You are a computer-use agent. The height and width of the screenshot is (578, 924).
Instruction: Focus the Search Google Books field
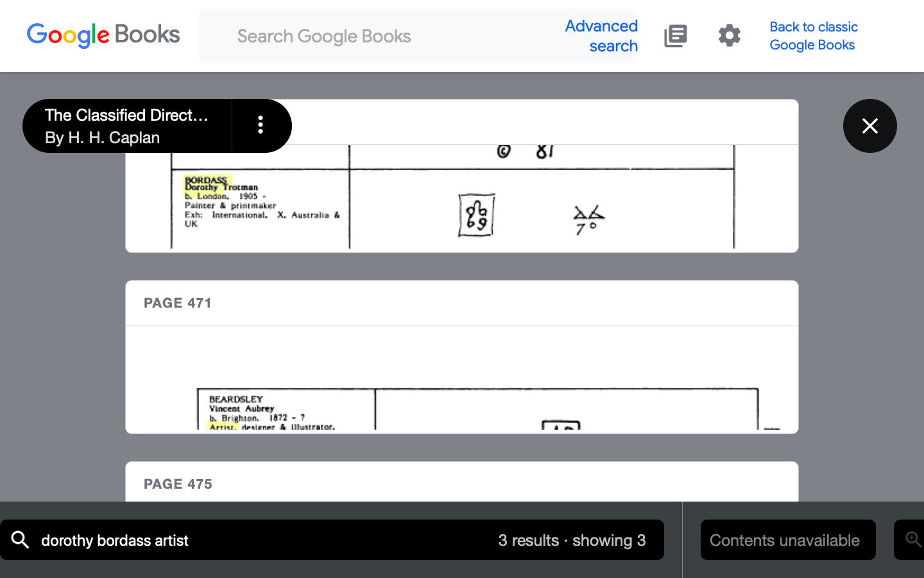[x=385, y=36]
